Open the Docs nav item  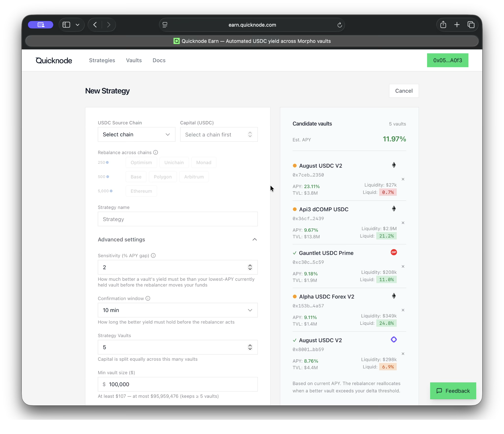pos(159,60)
